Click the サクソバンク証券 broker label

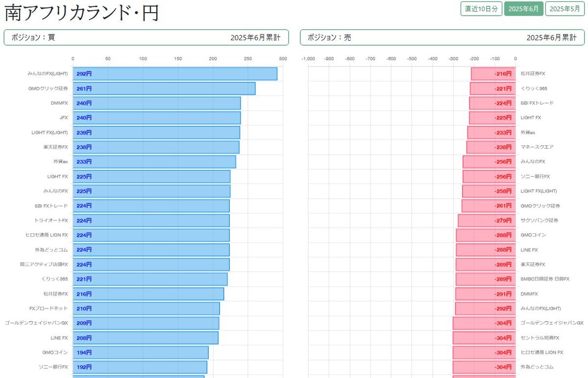(x=539, y=220)
